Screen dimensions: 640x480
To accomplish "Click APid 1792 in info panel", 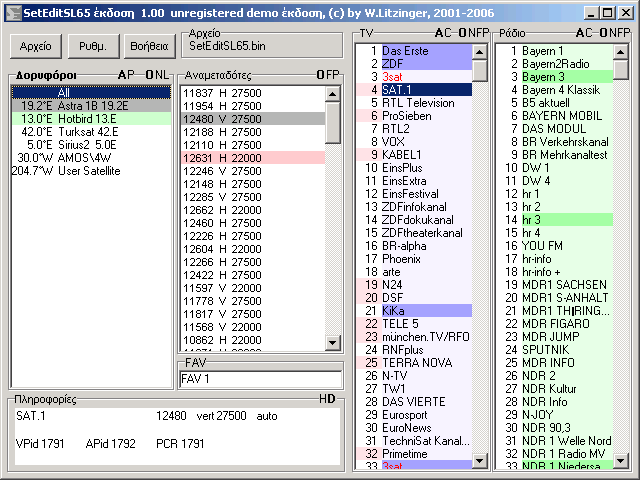I will [110, 444].
